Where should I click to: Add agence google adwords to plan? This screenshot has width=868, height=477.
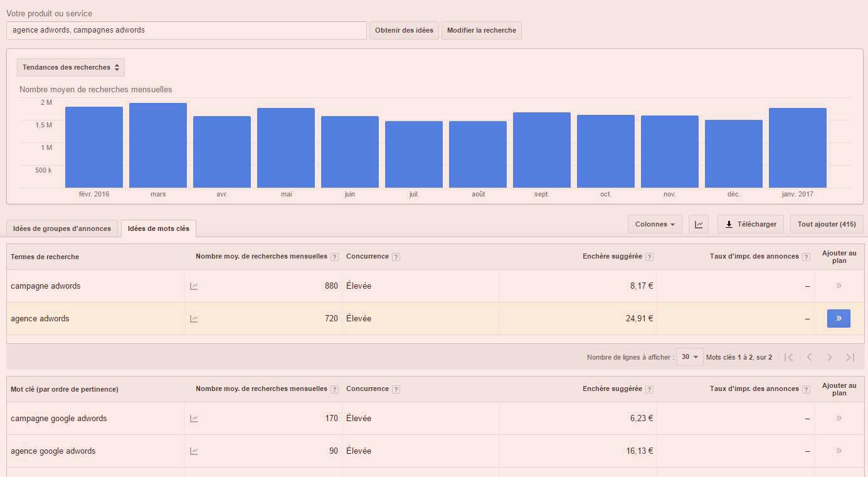(839, 451)
